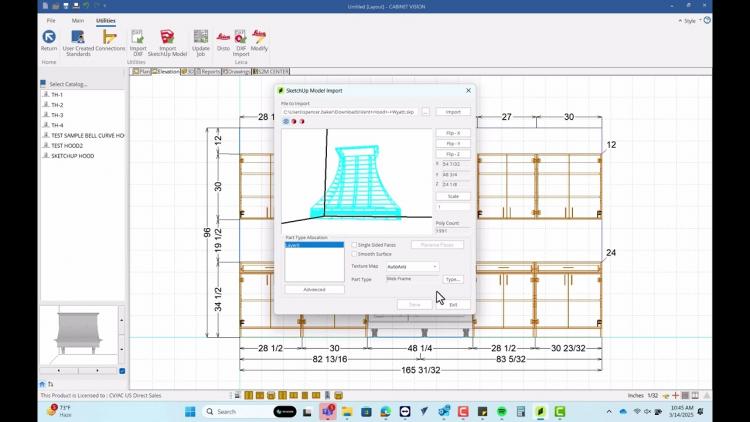Click the Return icon in the ribbon

pos(49,37)
